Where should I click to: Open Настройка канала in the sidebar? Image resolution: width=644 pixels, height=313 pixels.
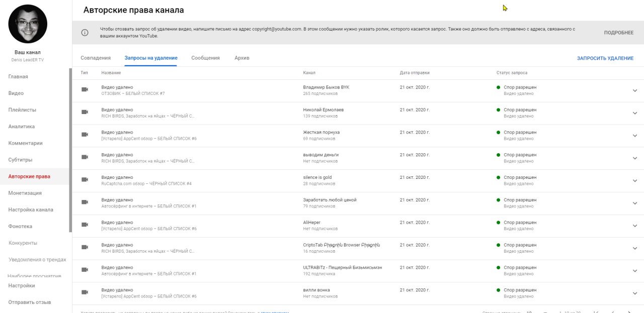click(31, 210)
